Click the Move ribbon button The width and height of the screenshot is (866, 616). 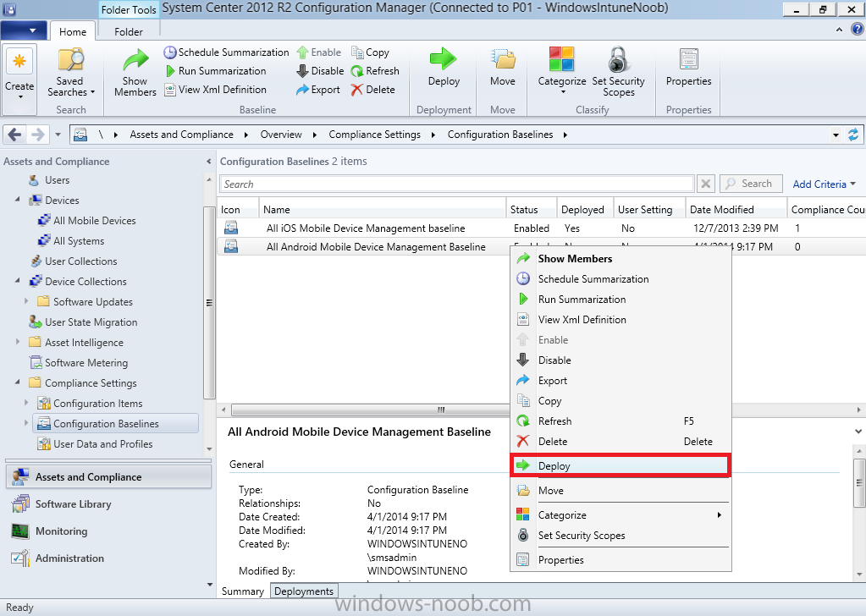tap(503, 68)
